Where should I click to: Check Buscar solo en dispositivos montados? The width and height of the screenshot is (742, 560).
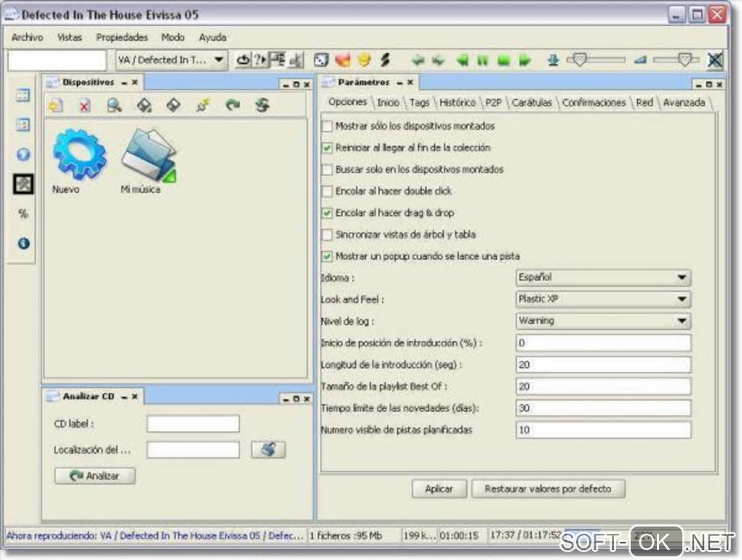click(x=327, y=169)
